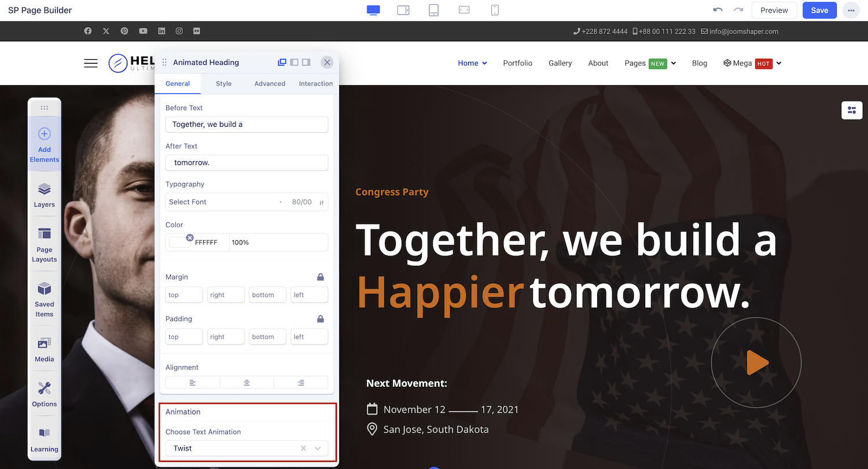The image size is (868, 469).
Task: Open the Layers panel
Action: (x=45, y=195)
